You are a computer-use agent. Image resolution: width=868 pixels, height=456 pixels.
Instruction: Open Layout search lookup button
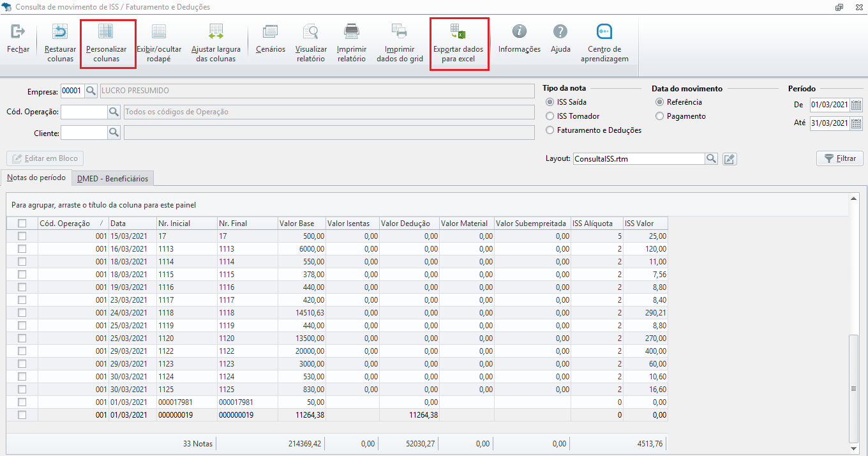711,158
